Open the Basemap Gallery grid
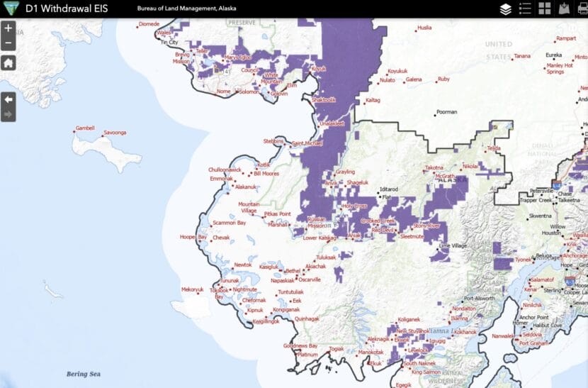588x388 pixels. point(545,9)
